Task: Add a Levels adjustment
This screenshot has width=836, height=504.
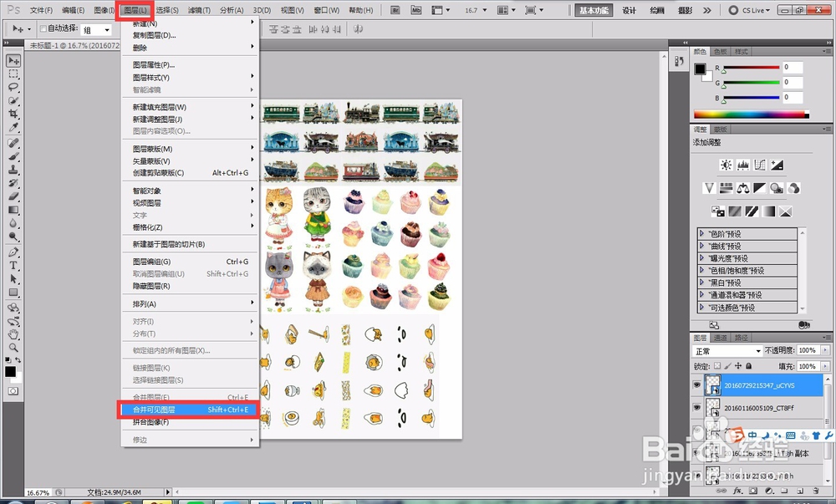Action: tap(742, 165)
